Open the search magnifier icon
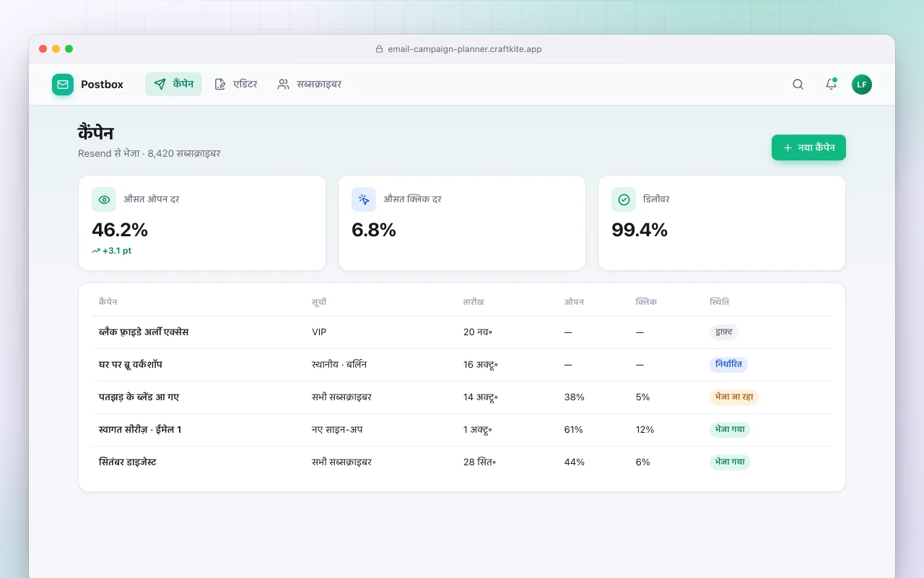 tap(798, 85)
